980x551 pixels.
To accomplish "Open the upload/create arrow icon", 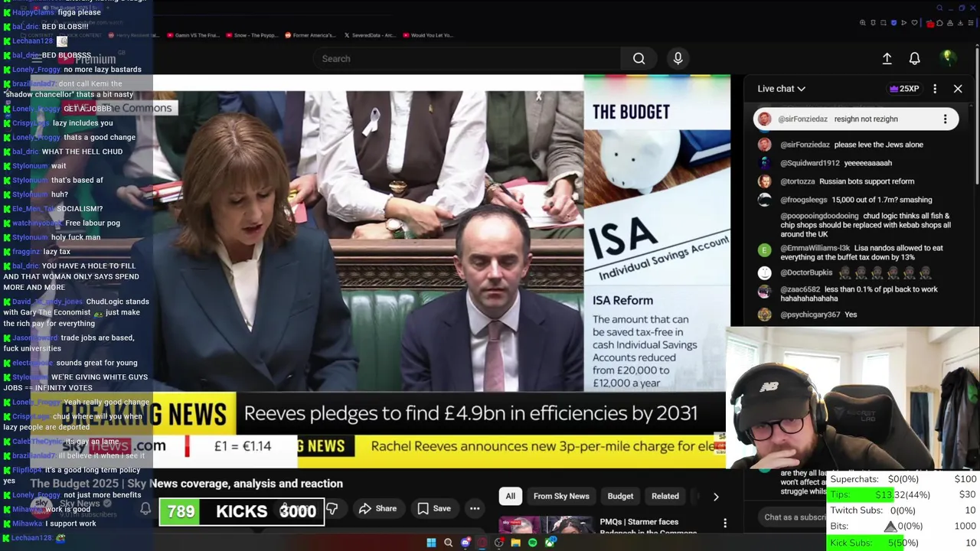I will click(887, 58).
